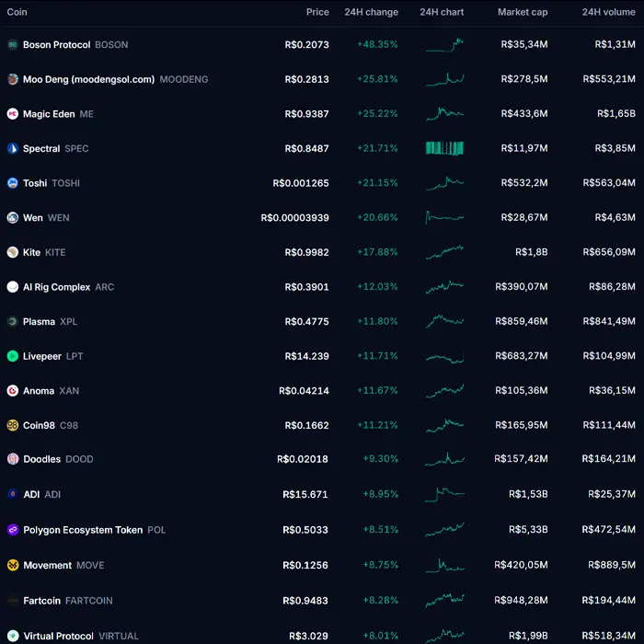View the Spectral 24H chart thumbnail

pyautogui.click(x=444, y=148)
